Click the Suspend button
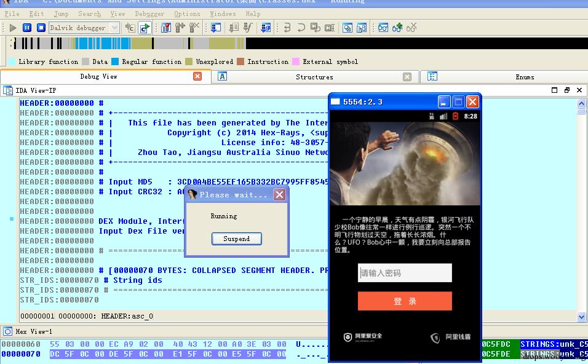This screenshot has height=364, width=588. 237,239
